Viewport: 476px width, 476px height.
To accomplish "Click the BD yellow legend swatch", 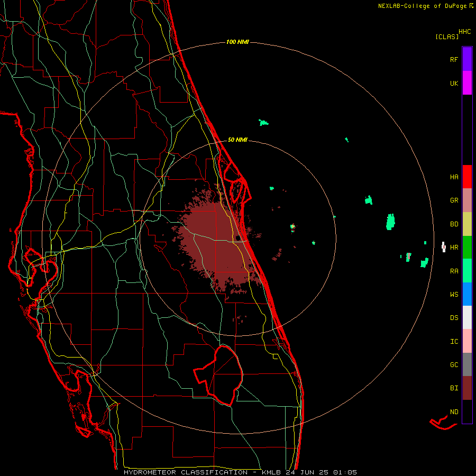I will pos(467,224).
